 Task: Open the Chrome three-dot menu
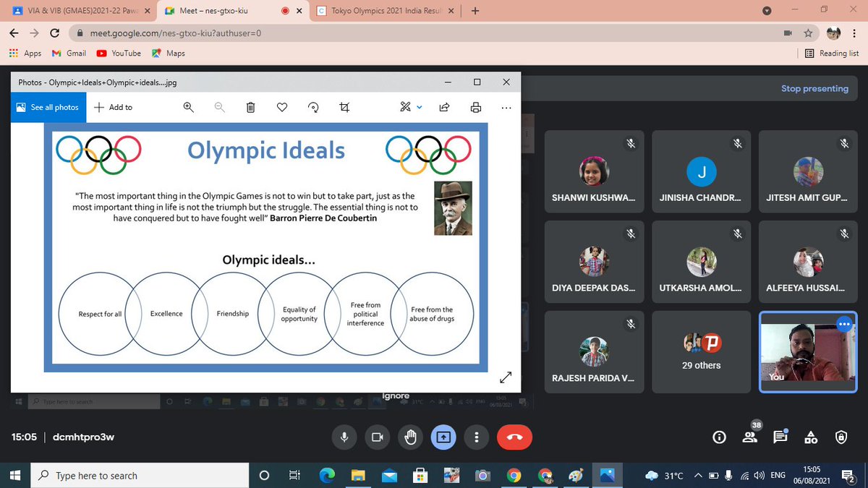click(x=854, y=33)
